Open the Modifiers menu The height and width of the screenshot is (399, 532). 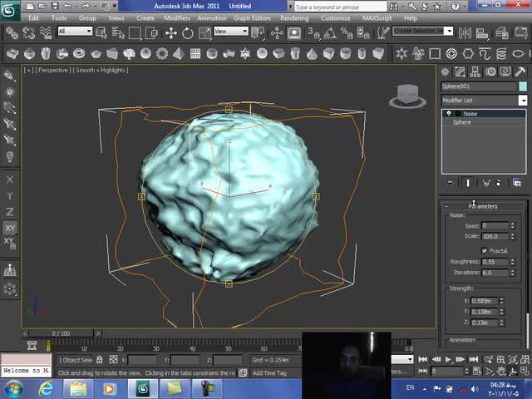(176, 17)
